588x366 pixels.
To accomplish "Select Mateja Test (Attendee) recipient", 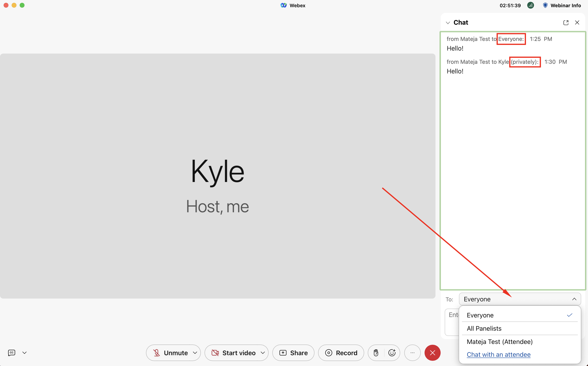I will (x=500, y=342).
